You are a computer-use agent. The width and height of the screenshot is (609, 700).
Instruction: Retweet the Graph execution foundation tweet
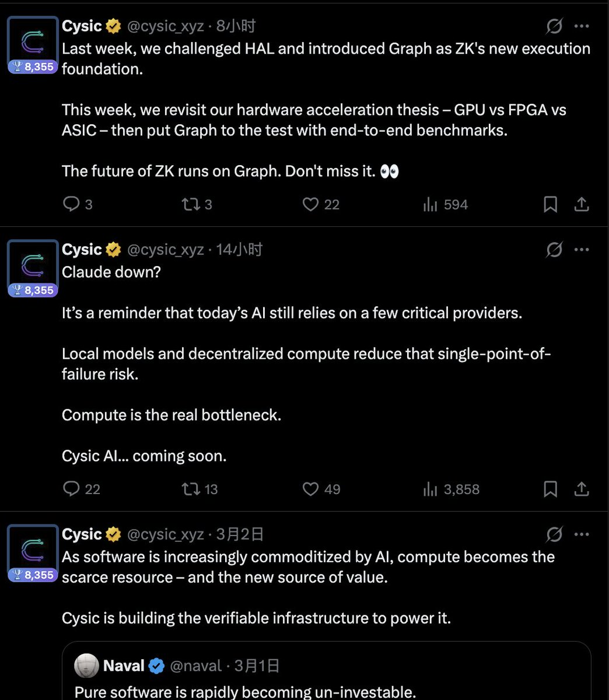tap(189, 204)
